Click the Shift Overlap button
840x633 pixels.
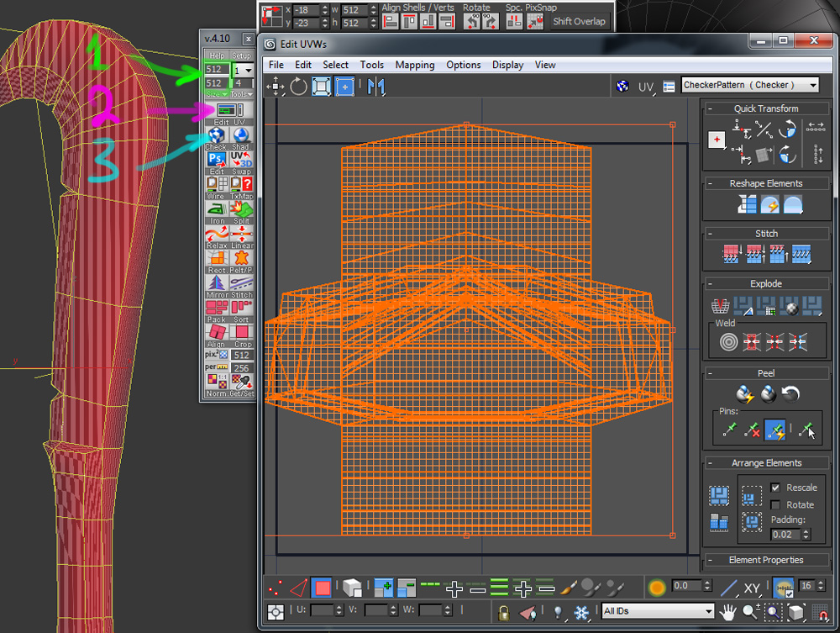[579, 22]
